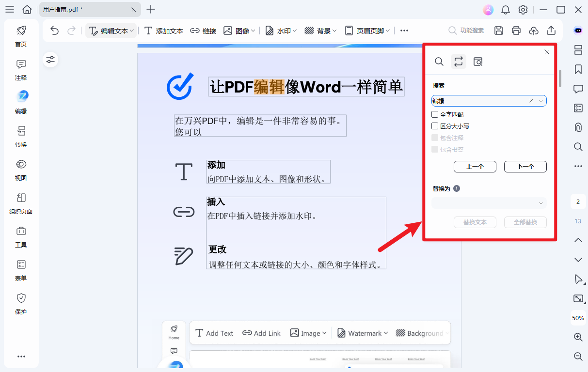Viewport: 588px width, 372px height.
Task: Enable the 全字匹配 checkbox
Action: click(435, 114)
